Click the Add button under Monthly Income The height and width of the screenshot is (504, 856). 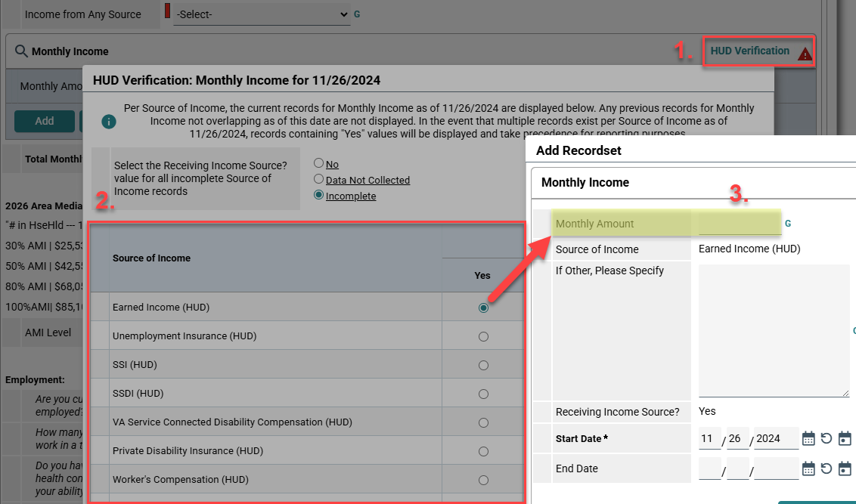[x=44, y=121]
